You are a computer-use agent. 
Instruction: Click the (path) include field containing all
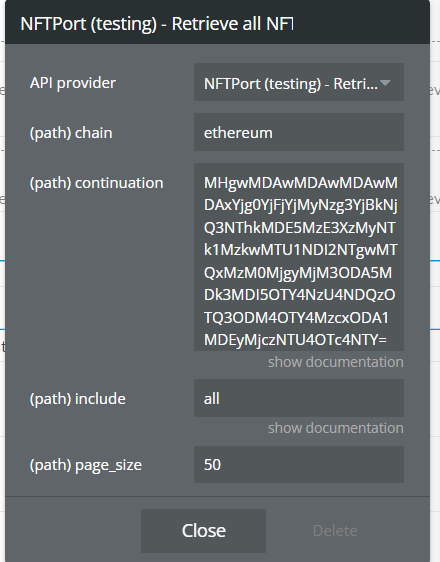point(299,398)
